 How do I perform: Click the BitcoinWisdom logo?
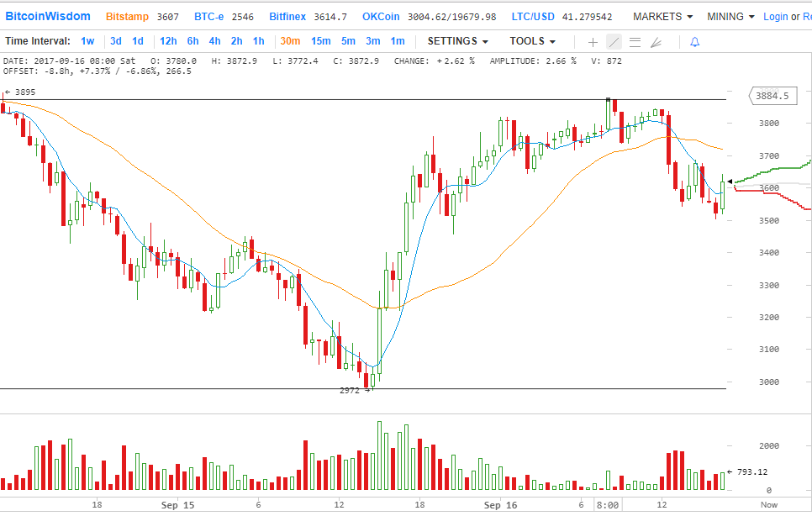(x=48, y=16)
